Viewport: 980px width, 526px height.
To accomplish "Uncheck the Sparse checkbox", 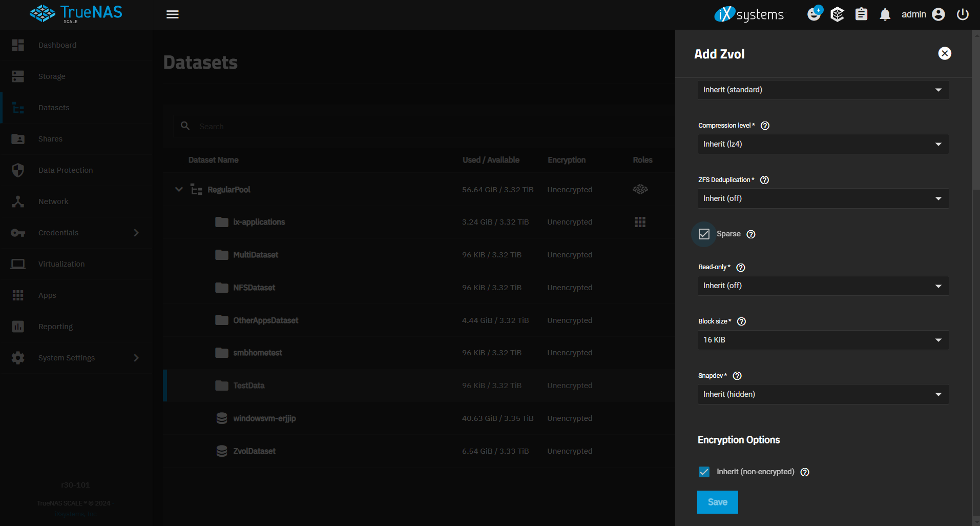I will [704, 234].
